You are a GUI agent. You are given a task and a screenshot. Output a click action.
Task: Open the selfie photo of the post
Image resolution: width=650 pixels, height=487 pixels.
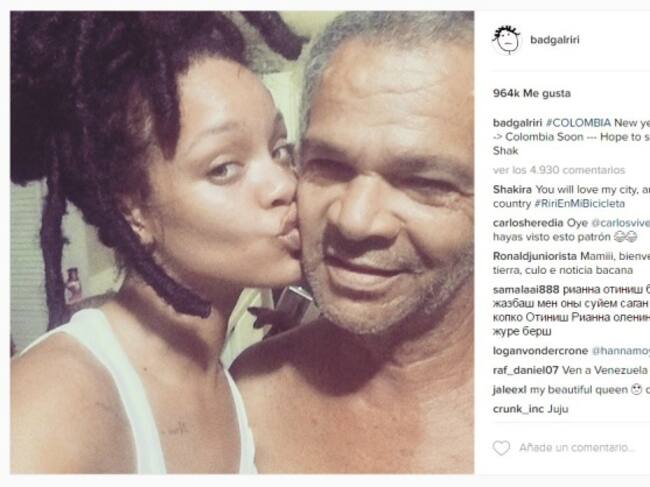coord(242,242)
